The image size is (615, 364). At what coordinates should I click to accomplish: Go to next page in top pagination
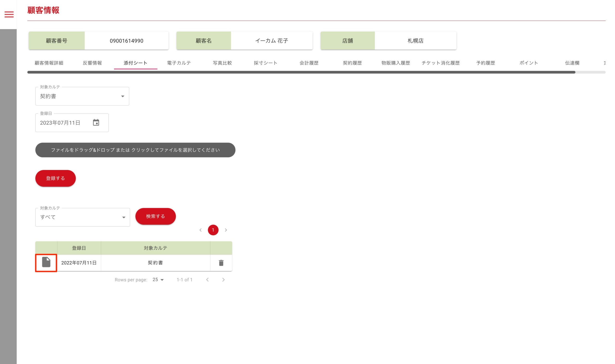(226, 230)
